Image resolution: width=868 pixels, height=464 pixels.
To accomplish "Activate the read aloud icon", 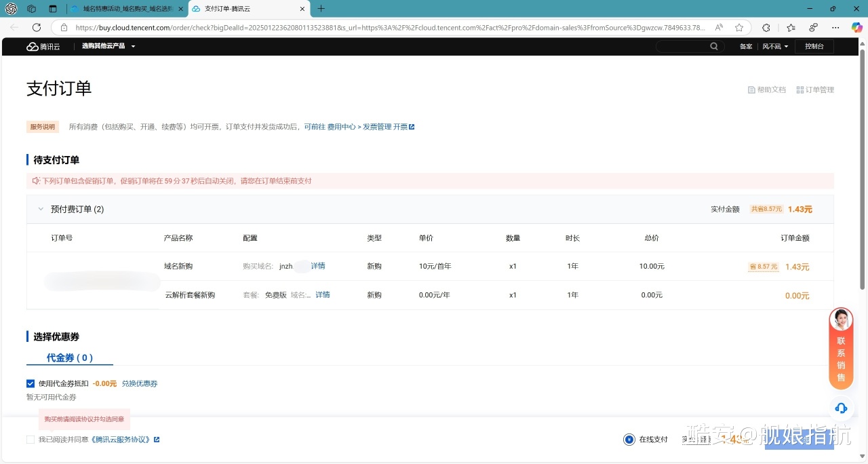I will 719,28.
